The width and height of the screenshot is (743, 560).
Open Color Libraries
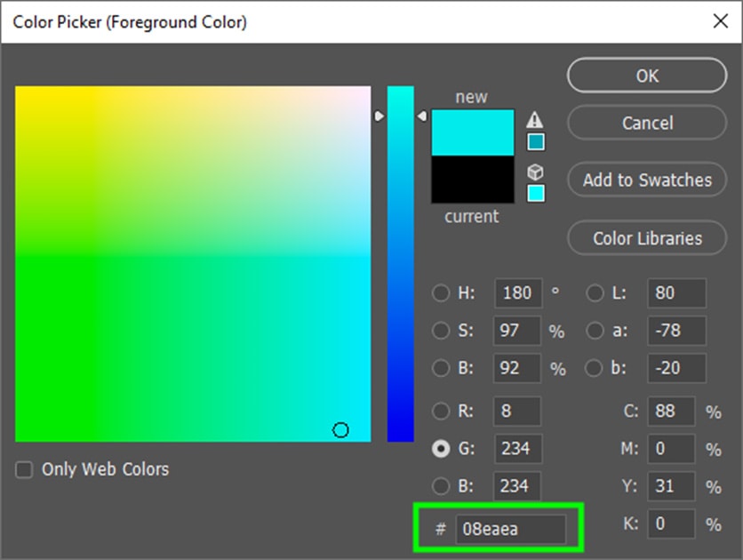tap(646, 238)
